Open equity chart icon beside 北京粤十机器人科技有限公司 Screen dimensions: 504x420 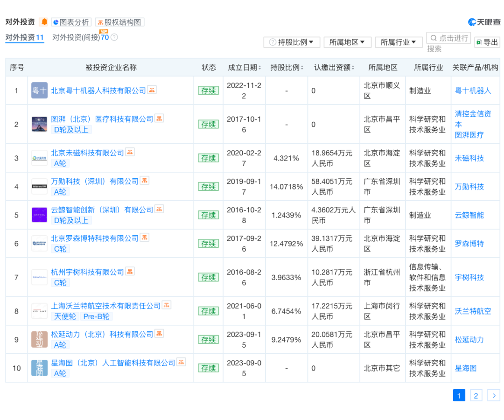click(152, 90)
